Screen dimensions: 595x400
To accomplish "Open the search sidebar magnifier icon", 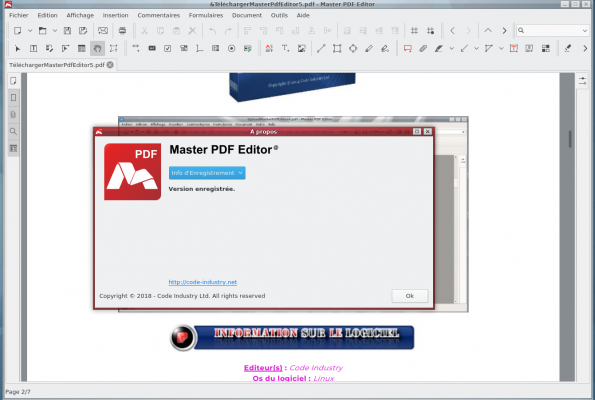I will (x=13, y=131).
